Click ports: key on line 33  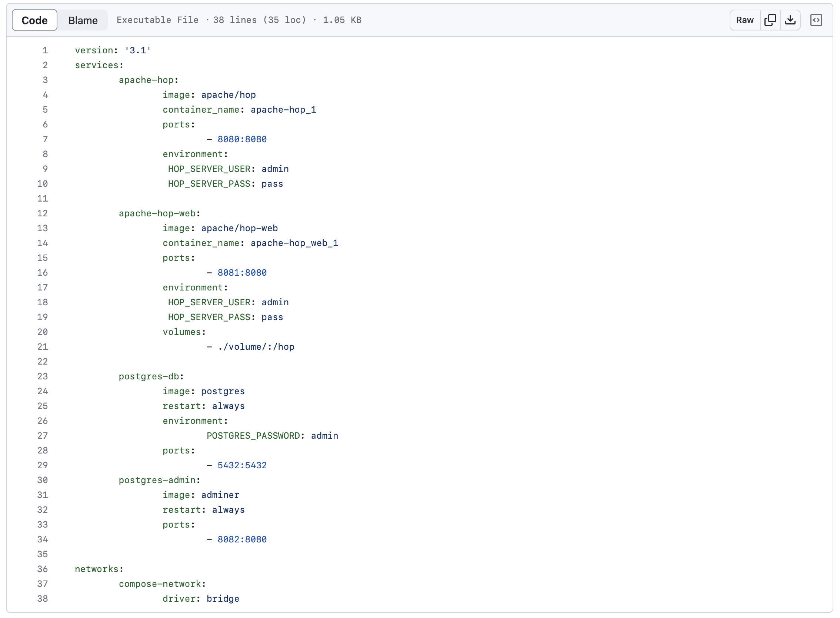pos(179,525)
